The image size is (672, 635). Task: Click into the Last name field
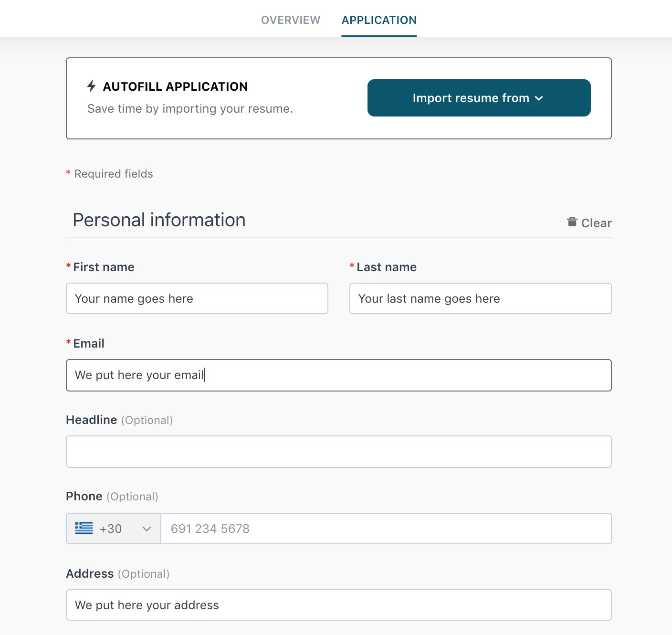481,298
